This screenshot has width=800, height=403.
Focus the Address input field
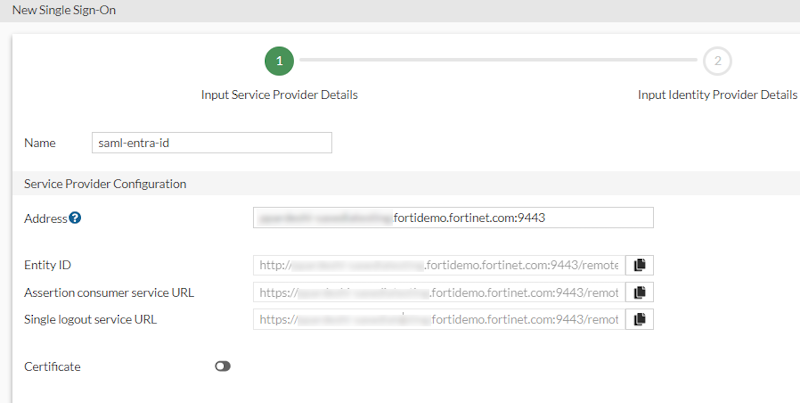(453, 218)
